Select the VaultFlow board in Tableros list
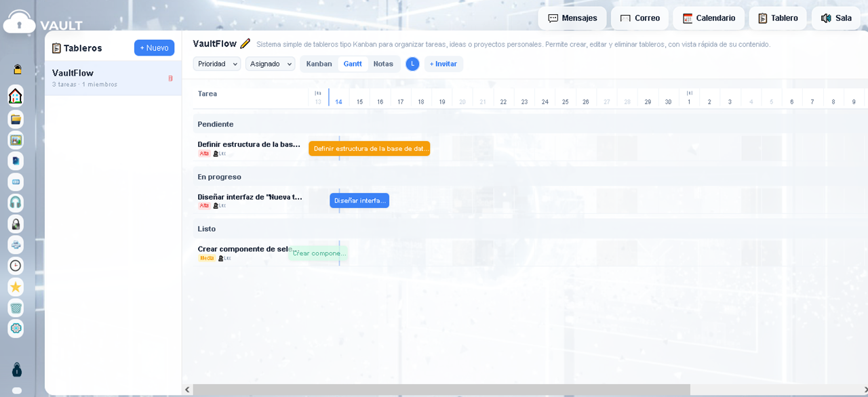This screenshot has height=397, width=868. [x=113, y=78]
